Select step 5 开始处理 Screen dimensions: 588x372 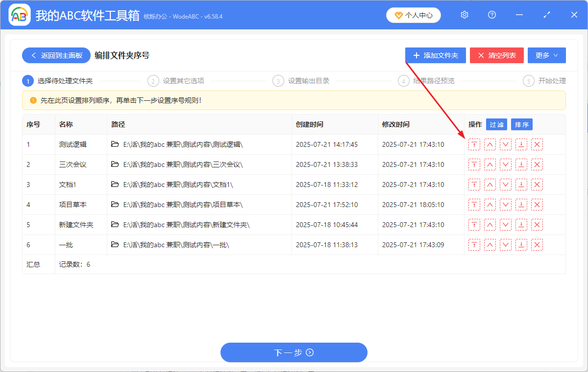(545, 81)
